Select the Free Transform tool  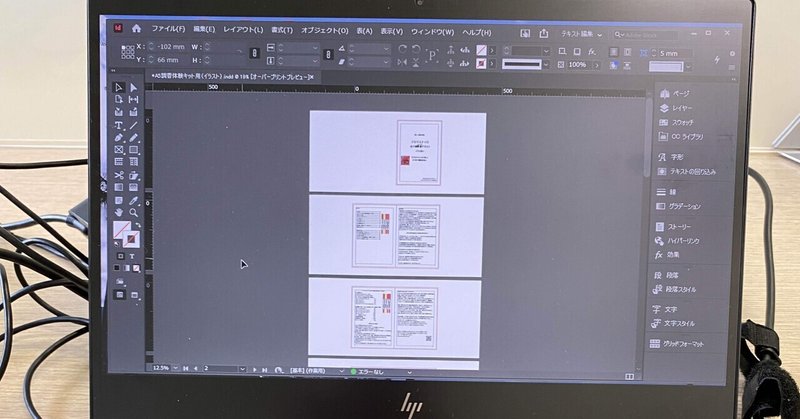click(x=134, y=175)
